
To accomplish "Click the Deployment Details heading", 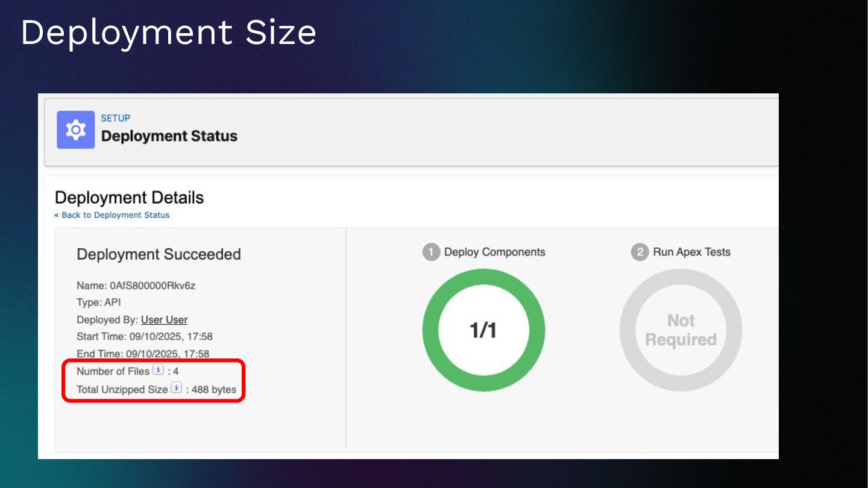I will click(129, 198).
